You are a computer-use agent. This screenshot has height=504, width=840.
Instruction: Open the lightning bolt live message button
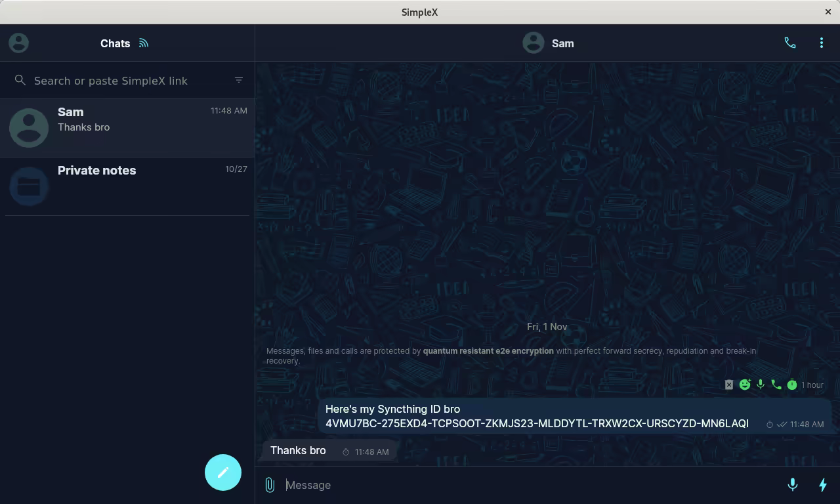click(x=822, y=485)
